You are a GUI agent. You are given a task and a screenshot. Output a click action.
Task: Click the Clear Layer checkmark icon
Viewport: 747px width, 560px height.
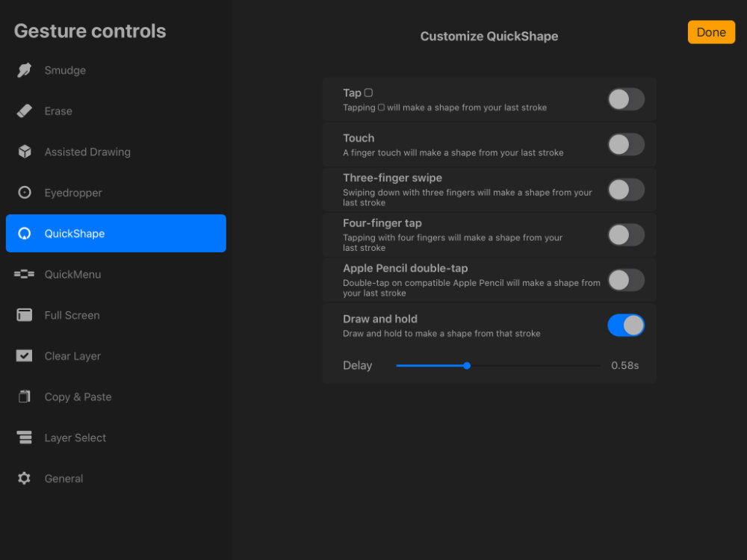tap(25, 355)
